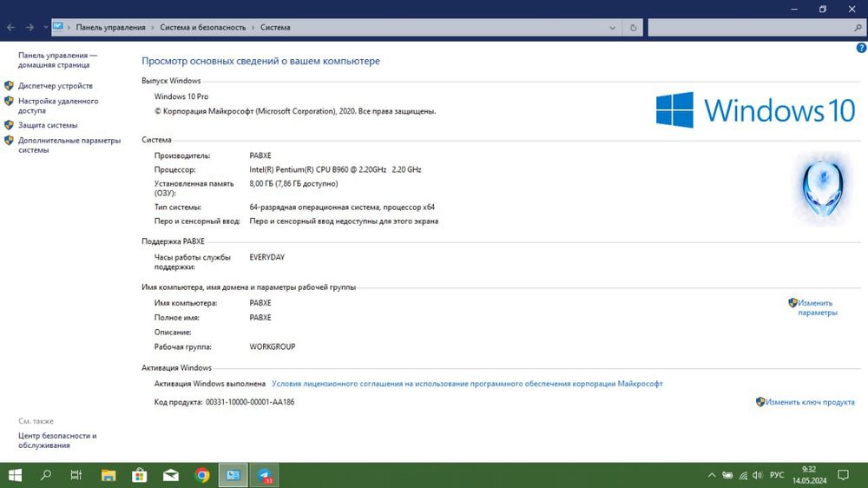Click network Wi-Fi icon in tray
This screenshot has width=868, height=488.
pos(743,475)
